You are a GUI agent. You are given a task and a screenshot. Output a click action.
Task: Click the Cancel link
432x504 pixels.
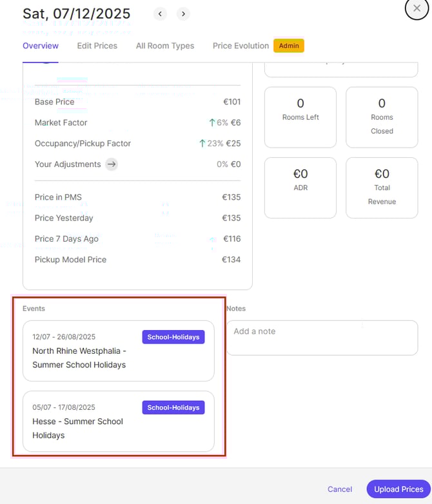coord(340,489)
